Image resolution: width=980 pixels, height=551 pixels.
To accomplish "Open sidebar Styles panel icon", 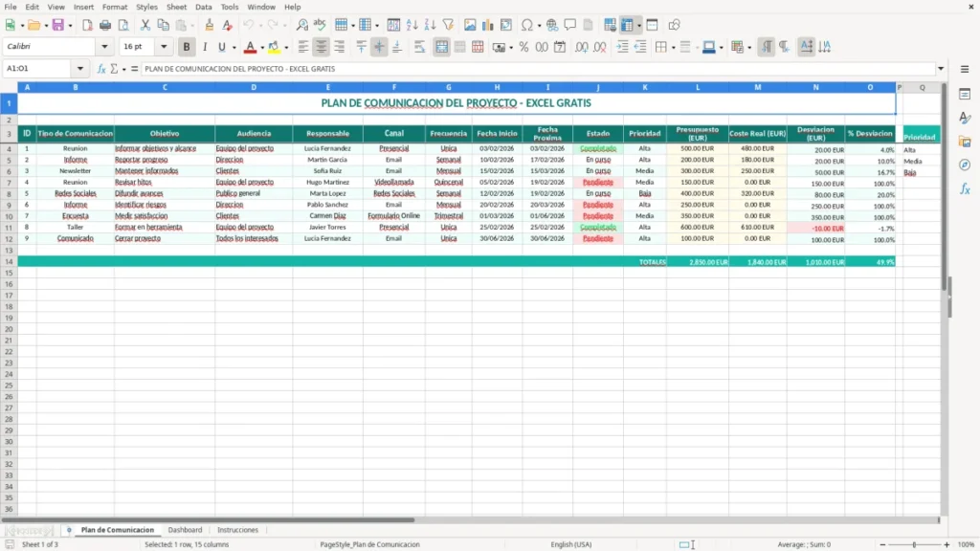I will pos(965,118).
